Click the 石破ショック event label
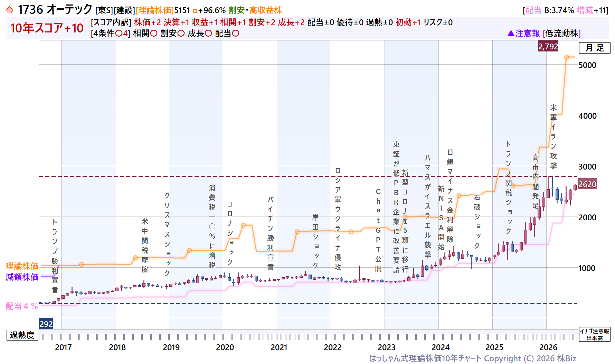 pyautogui.click(x=477, y=221)
